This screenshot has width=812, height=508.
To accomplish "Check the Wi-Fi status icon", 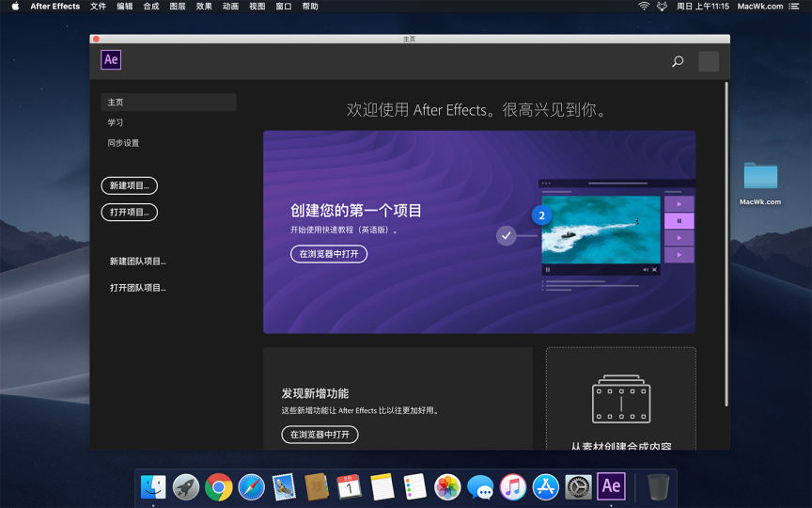I will pyautogui.click(x=644, y=7).
